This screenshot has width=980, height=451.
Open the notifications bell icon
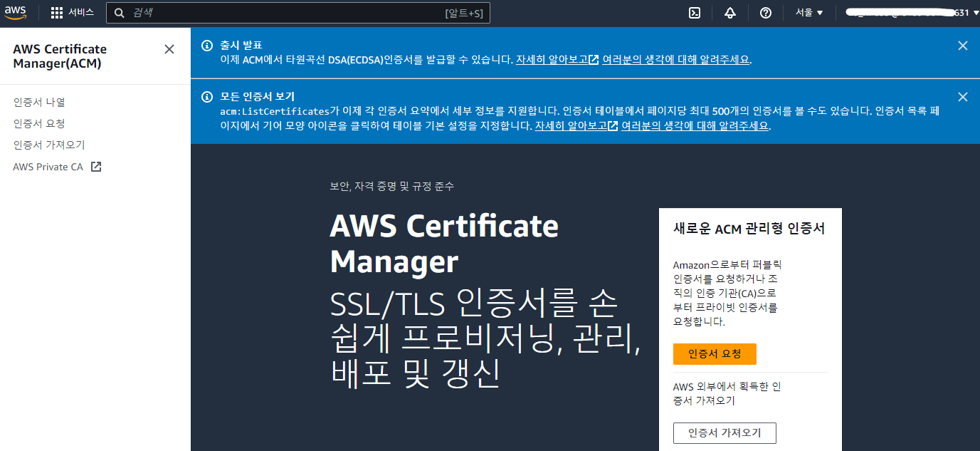click(x=730, y=13)
